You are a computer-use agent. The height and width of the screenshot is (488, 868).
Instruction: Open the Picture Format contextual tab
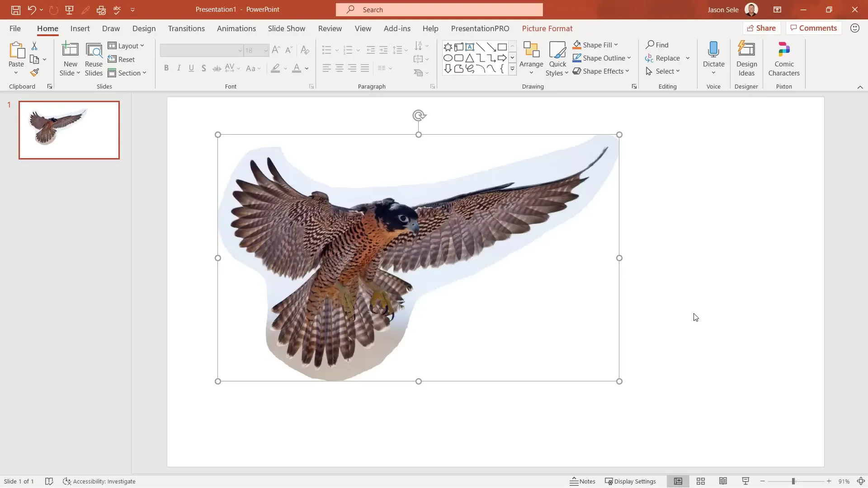tap(547, 28)
